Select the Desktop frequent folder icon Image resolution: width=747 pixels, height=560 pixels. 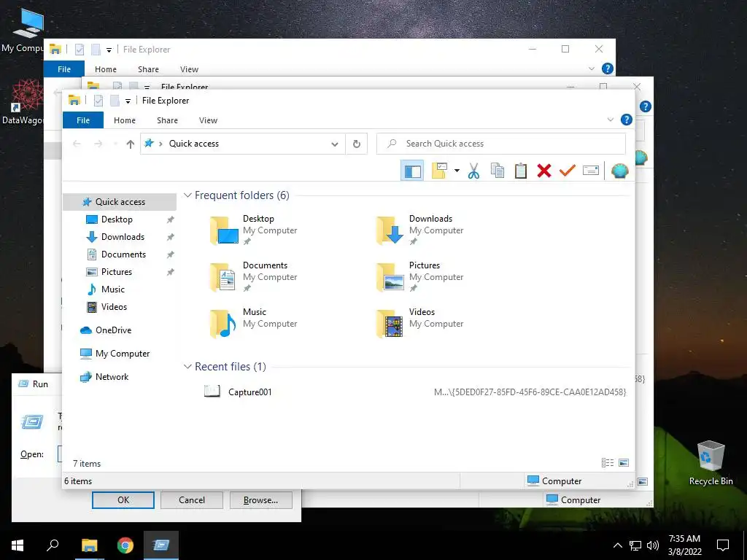(224, 230)
